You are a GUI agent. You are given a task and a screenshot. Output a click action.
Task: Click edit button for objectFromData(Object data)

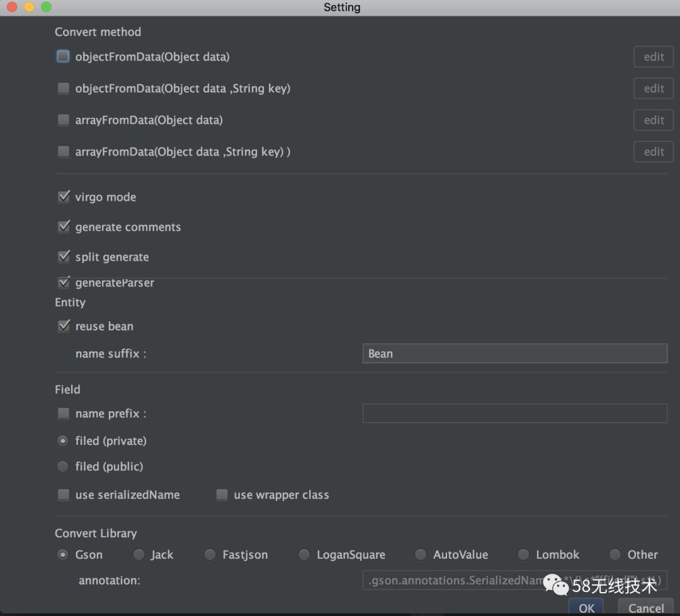[654, 57]
